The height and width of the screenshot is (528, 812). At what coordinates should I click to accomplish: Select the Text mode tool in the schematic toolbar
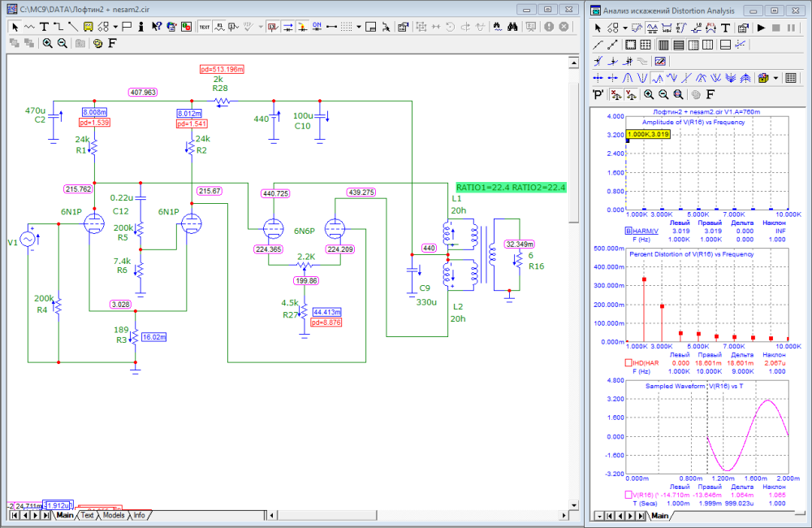(x=45, y=27)
